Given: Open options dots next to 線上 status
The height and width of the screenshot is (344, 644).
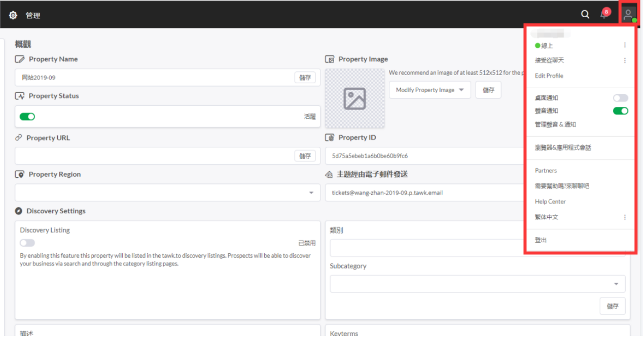Looking at the screenshot, I should [x=625, y=45].
